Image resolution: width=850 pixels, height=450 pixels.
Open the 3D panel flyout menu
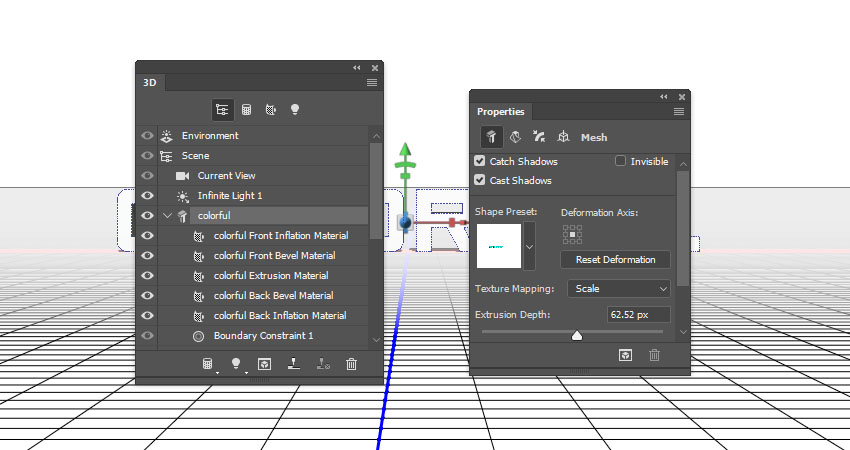(371, 82)
